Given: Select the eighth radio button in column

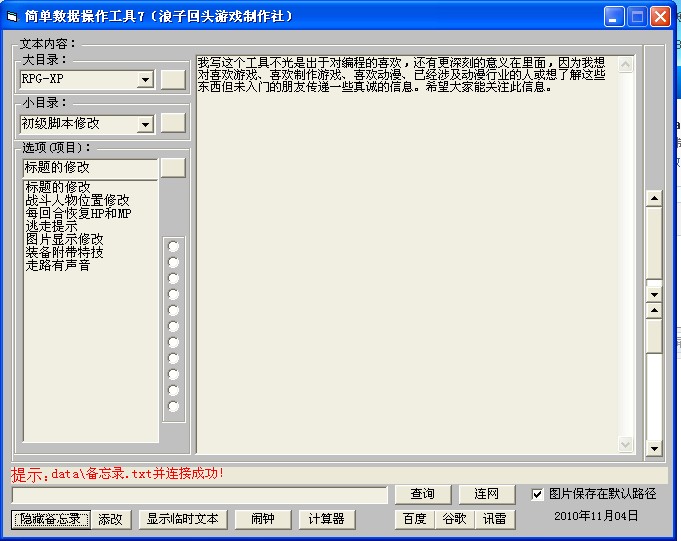Looking at the screenshot, I should click(x=173, y=359).
